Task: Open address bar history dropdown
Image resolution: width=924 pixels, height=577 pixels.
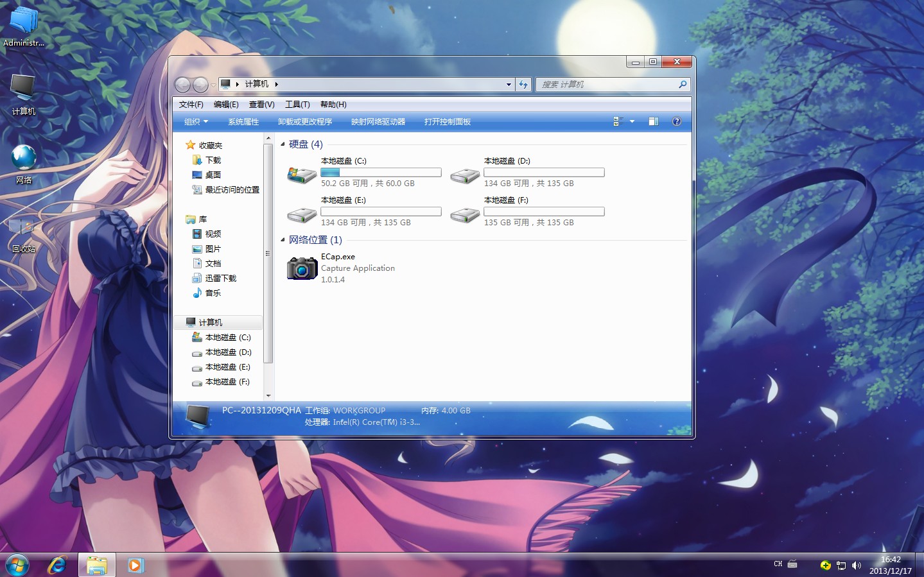Action: [x=509, y=85]
